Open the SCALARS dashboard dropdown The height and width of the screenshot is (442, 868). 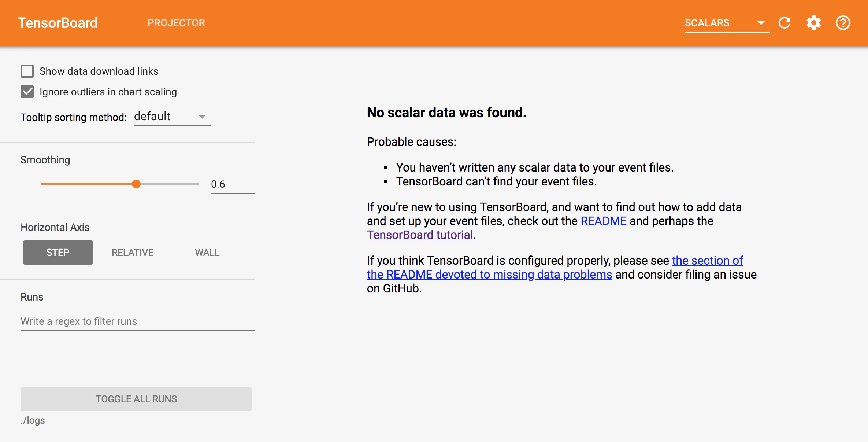(x=727, y=23)
